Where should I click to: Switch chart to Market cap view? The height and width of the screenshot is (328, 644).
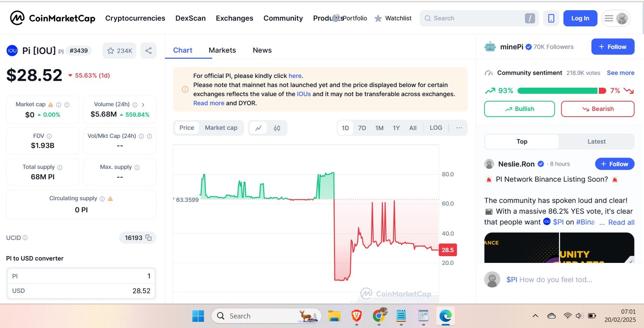[x=221, y=128]
